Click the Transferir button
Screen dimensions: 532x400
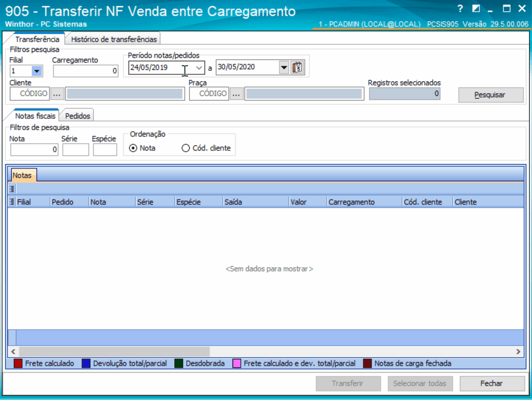click(348, 384)
